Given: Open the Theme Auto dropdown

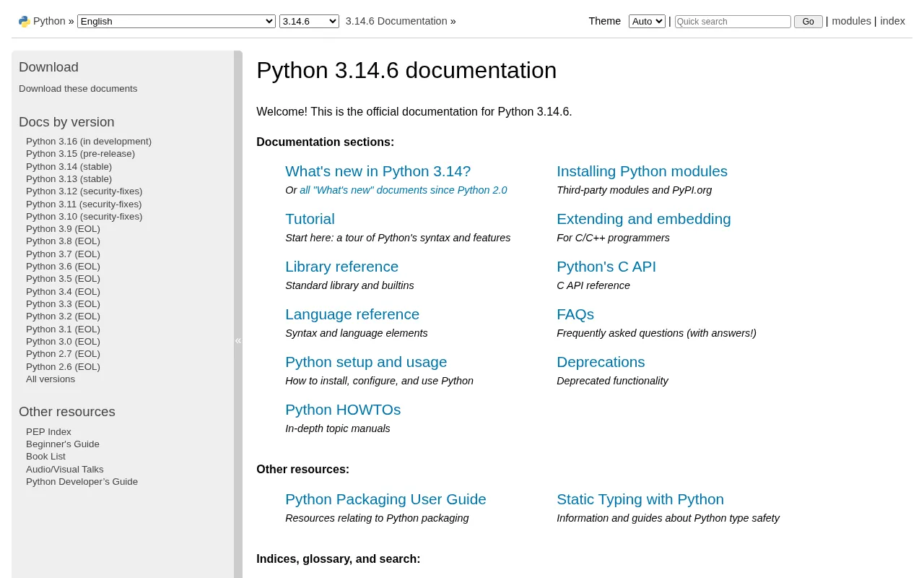Looking at the screenshot, I should click(647, 22).
